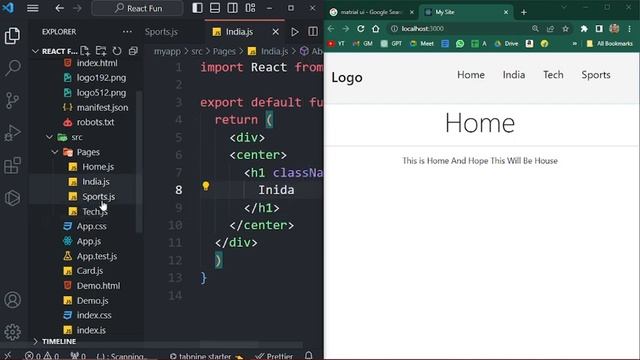Toggle the secondary side bar layout icon

[233, 8]
